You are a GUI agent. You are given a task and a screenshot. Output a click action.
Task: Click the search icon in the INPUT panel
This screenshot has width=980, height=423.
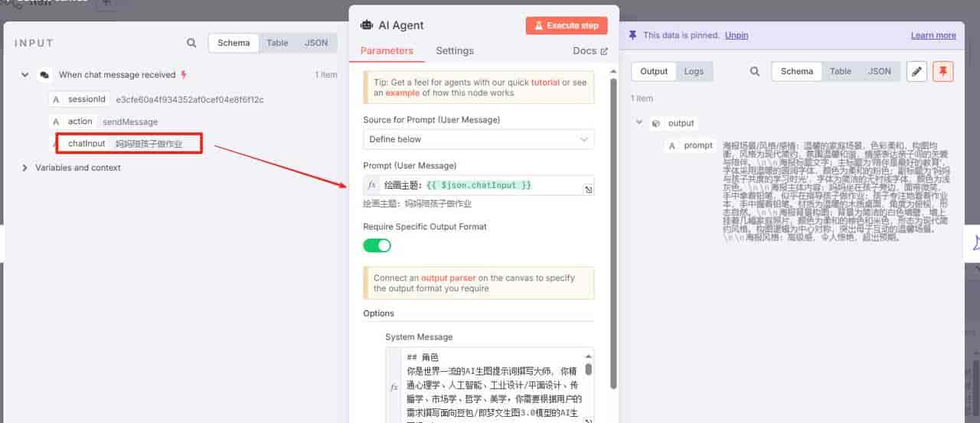[191, 44]
